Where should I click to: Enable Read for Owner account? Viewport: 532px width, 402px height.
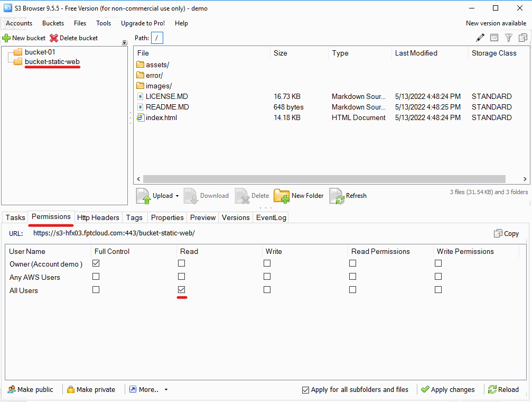(182, 263)
